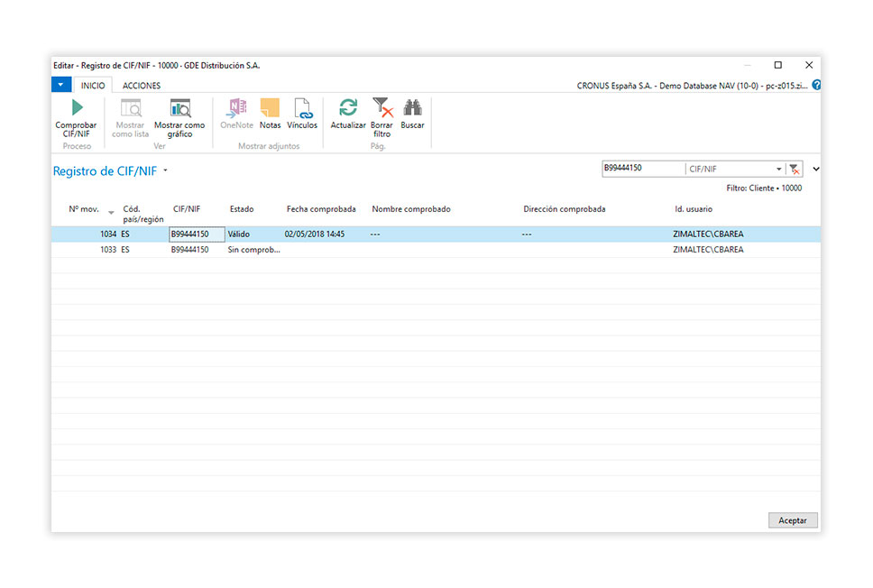This screenshot has width=873, height=588.
Task: Open the CIF/NIF filter field dropdown
Action: (x=778, y=169)
